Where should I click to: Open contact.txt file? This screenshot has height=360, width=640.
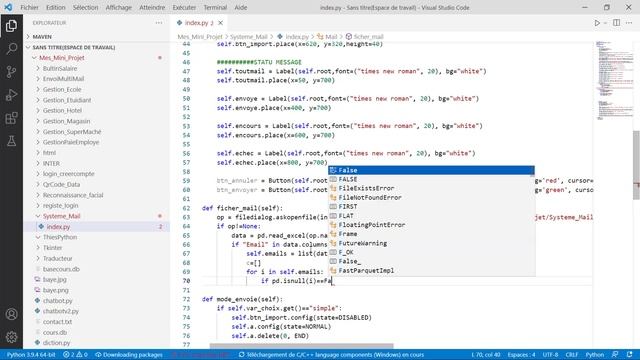coord(57,322)
